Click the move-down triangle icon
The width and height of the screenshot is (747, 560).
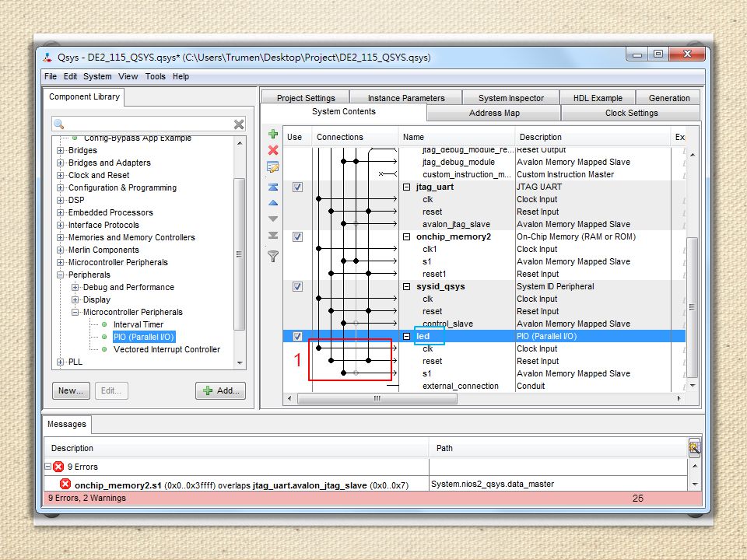(273, 219)
